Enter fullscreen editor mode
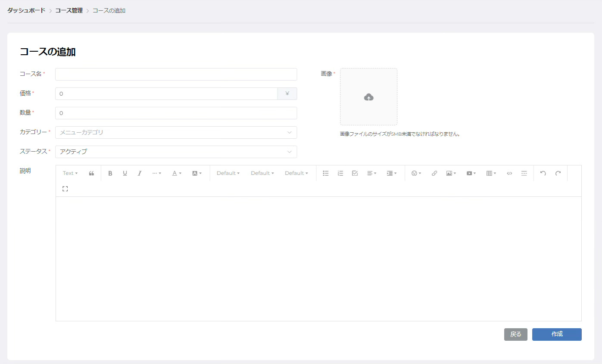602x364 pixels. click(x=65, y=189)
